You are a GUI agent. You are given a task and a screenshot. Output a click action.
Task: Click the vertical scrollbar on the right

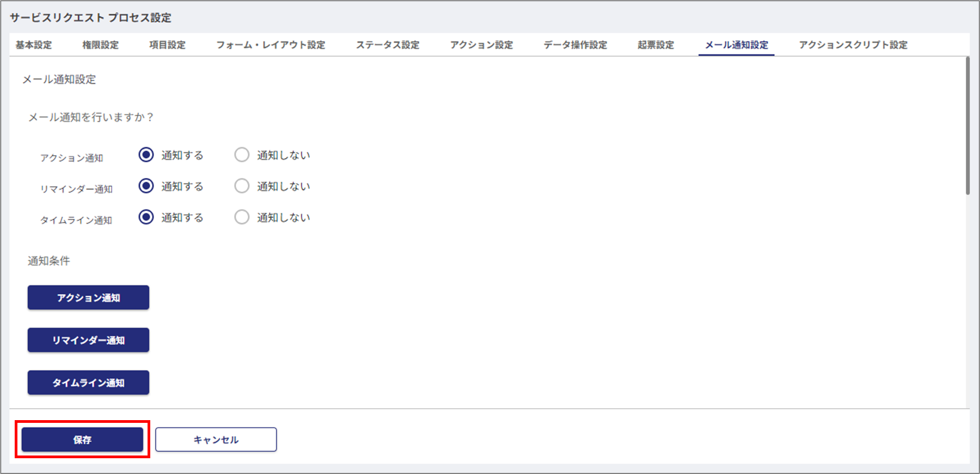[967, 125]
